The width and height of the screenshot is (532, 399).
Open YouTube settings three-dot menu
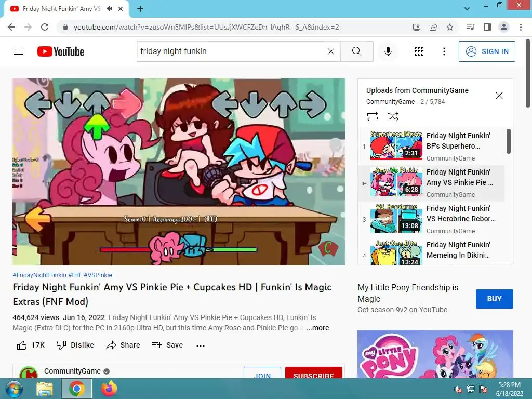pos(444,51)
